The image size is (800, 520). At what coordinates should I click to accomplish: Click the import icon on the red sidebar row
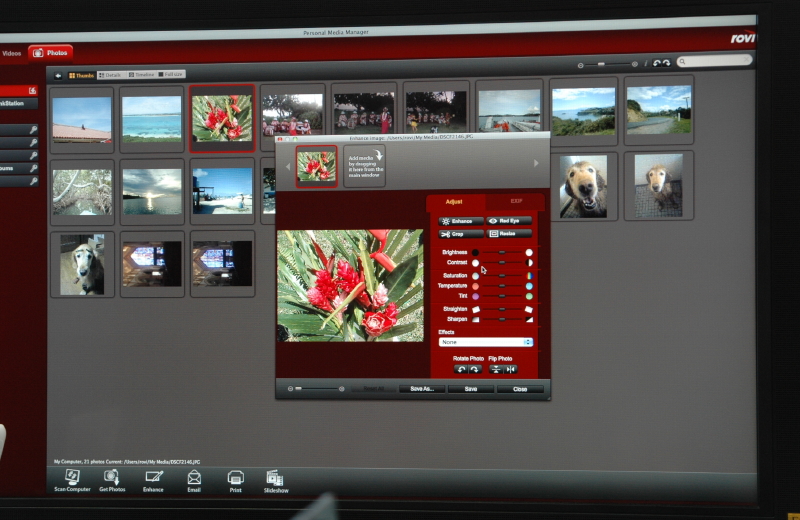coord(33,90)
